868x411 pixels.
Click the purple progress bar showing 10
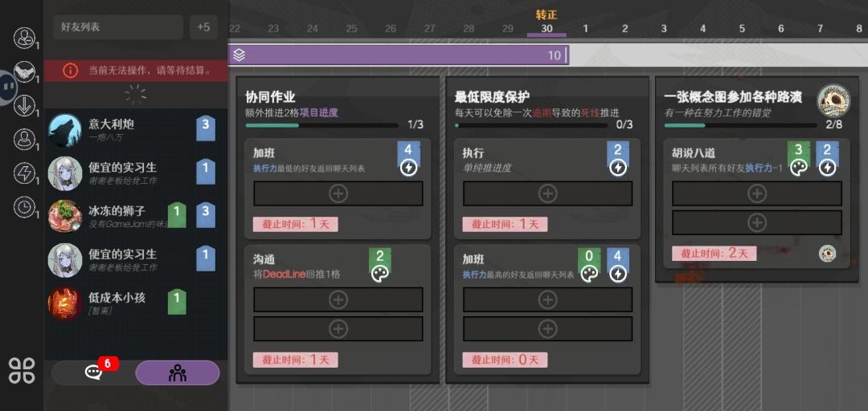click(x=398, y=55)
